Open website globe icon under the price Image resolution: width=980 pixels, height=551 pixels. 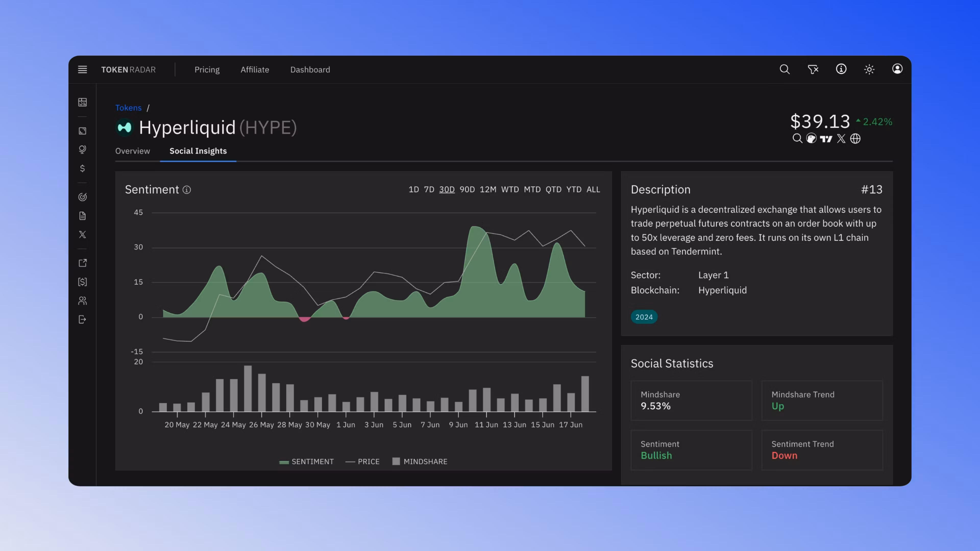855,139
